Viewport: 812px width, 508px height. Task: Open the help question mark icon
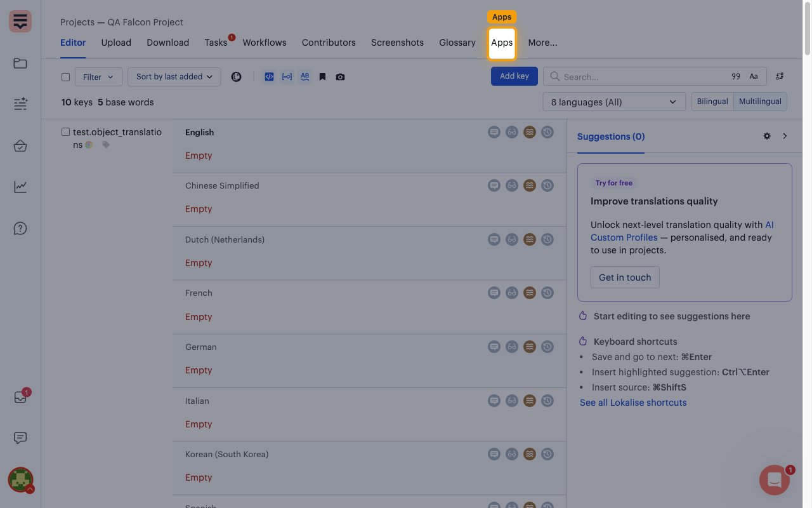click(20, 229)
